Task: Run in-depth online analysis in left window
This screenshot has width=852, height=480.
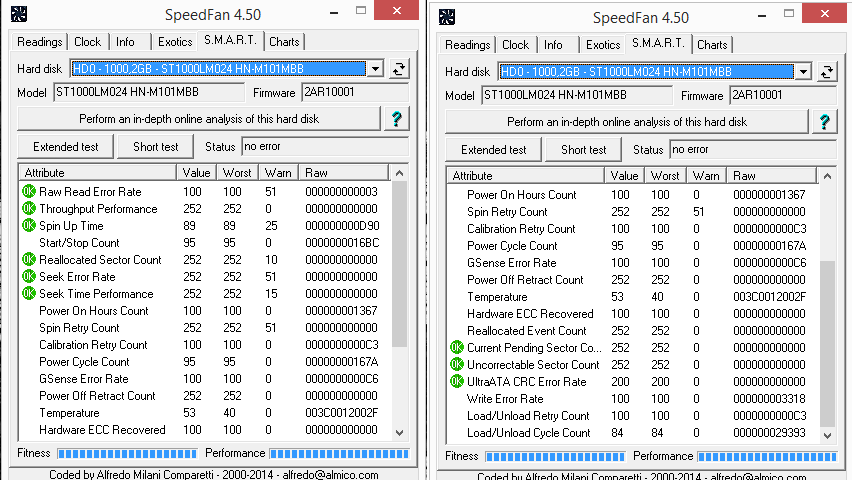Action: point(199,119)
